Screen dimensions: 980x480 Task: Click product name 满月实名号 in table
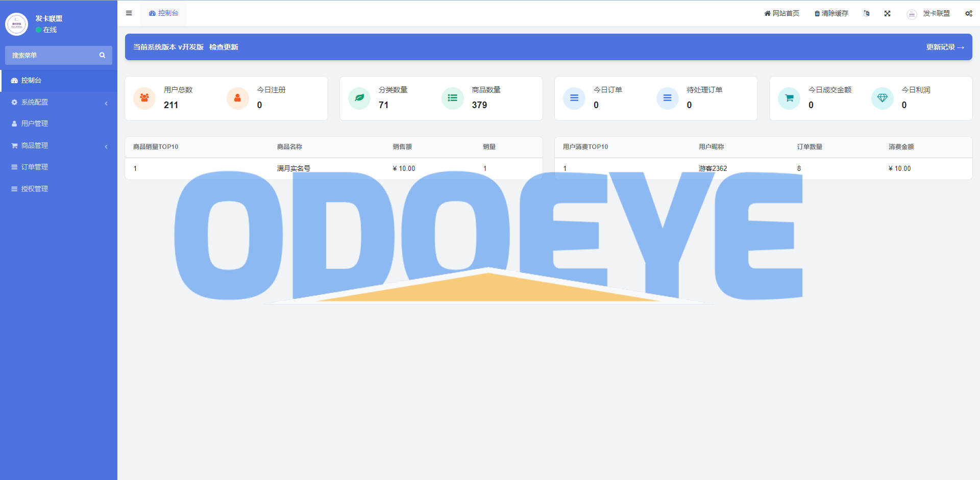pyautogui.click(x=293, y=168)
